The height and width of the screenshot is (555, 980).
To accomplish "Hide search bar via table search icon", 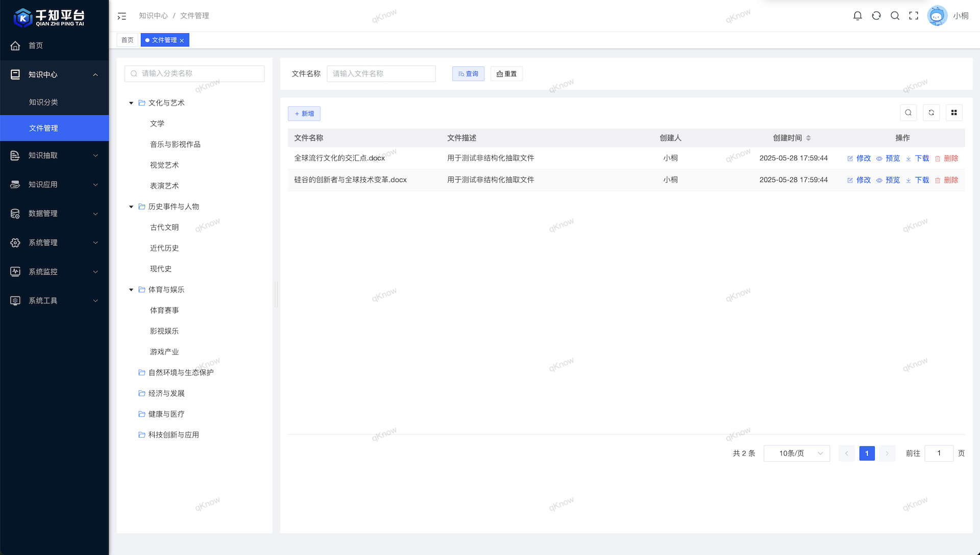I will tap(908, 113).
